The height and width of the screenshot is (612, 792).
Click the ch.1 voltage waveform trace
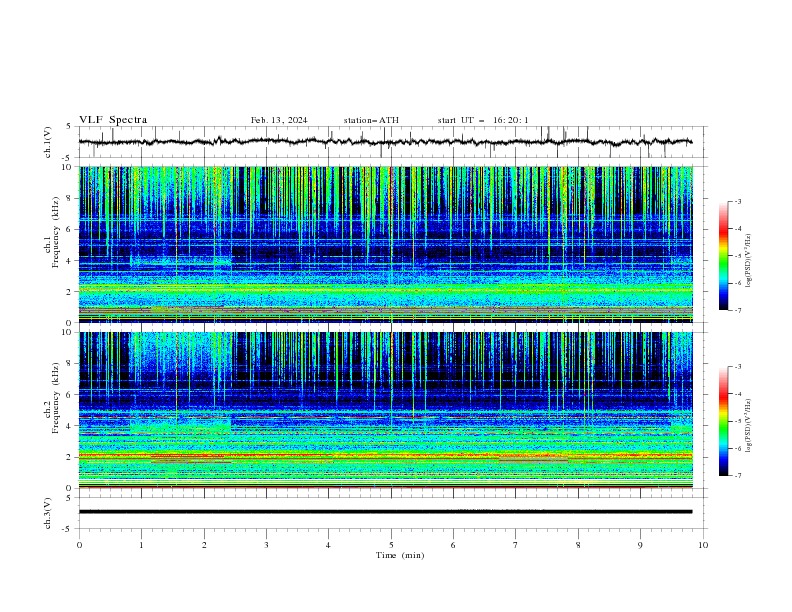pyautogui.click(x=385, y=142)
